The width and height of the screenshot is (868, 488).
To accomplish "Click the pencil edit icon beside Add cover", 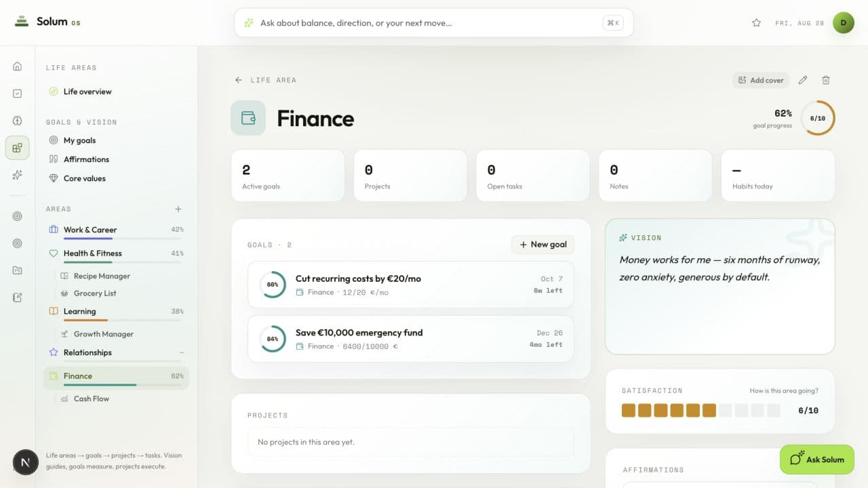I will click(x=803, y=80).
